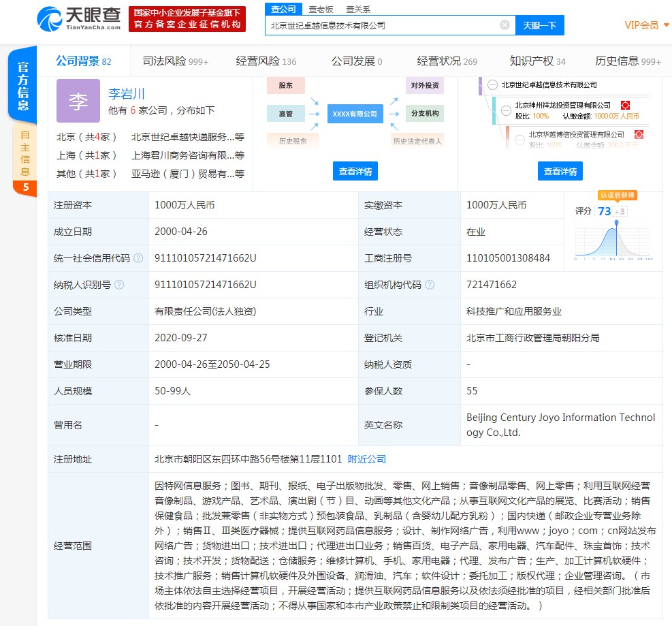Screen dimensions: 672x626
Task: Open the VIP会员 dropdown arrow
Action: coord(667,25)
